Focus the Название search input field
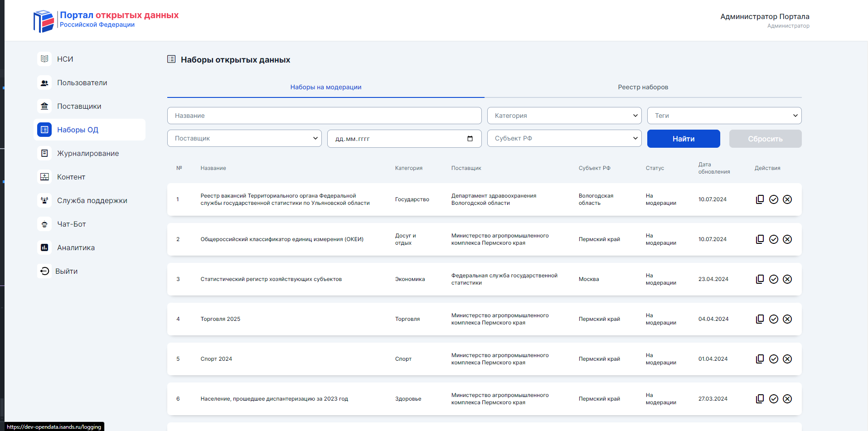The image size is (868, 431). (x=324, y=116)
